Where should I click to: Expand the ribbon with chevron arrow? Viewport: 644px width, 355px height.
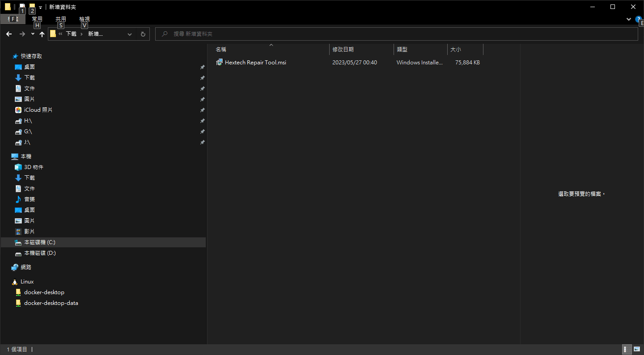point(629,19)
